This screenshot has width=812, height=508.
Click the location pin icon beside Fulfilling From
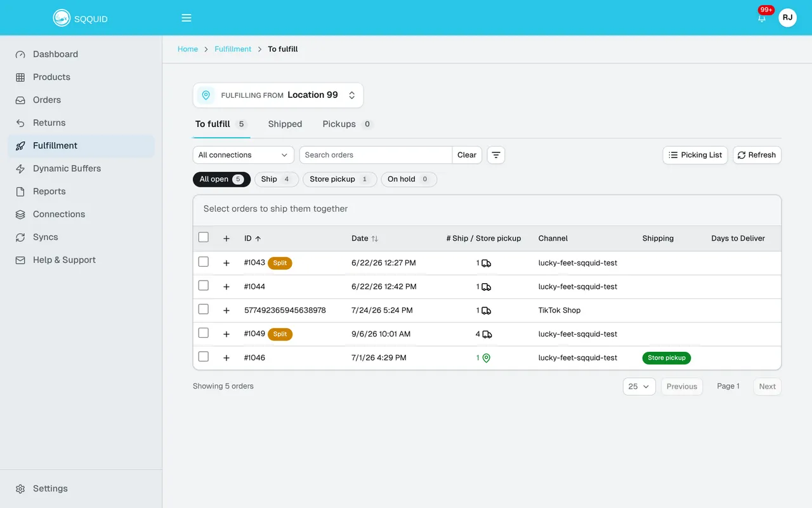click(x=206, y=95)
